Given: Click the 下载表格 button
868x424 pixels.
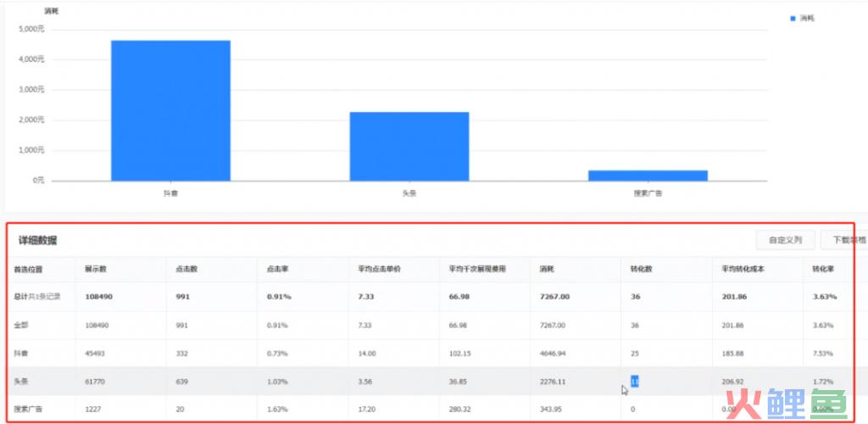Looking at the screenshot, I should point(844,240).
